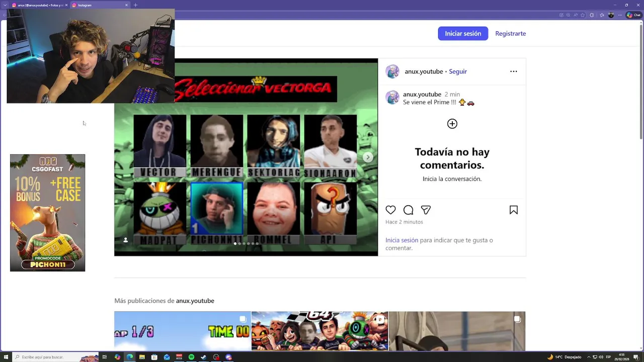Viewport: 644px width, 362px height.
Task: Show hidden system tray icons chevron
Action: click(x=589, y=357)
